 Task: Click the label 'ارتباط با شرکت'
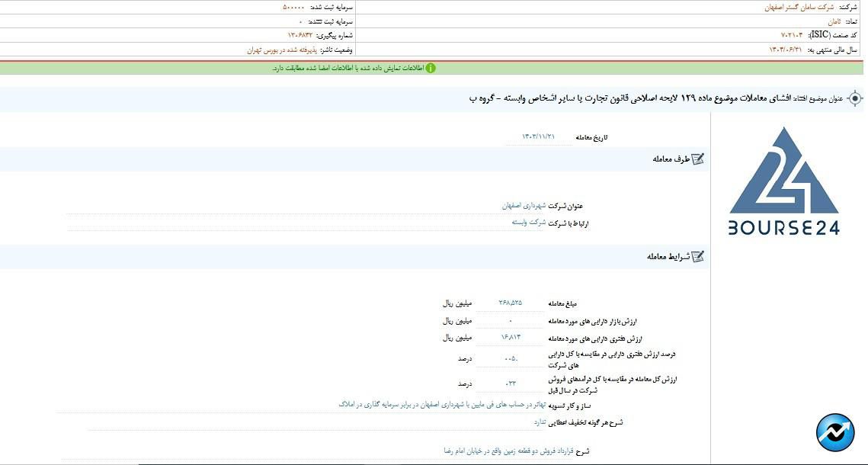(569, 223)
